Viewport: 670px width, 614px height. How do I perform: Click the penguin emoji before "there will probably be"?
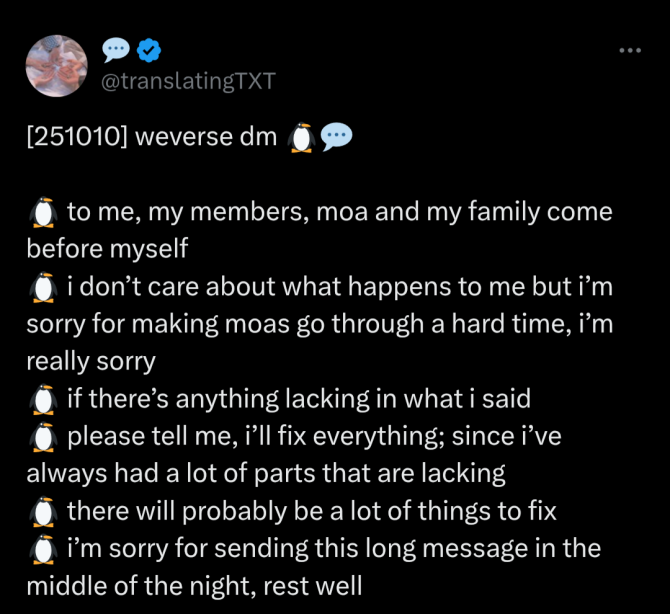pos(41,511)
